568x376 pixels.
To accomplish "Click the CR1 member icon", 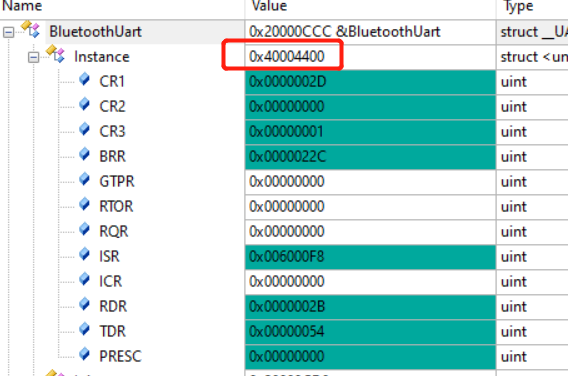I will click(x=84, y=79).
